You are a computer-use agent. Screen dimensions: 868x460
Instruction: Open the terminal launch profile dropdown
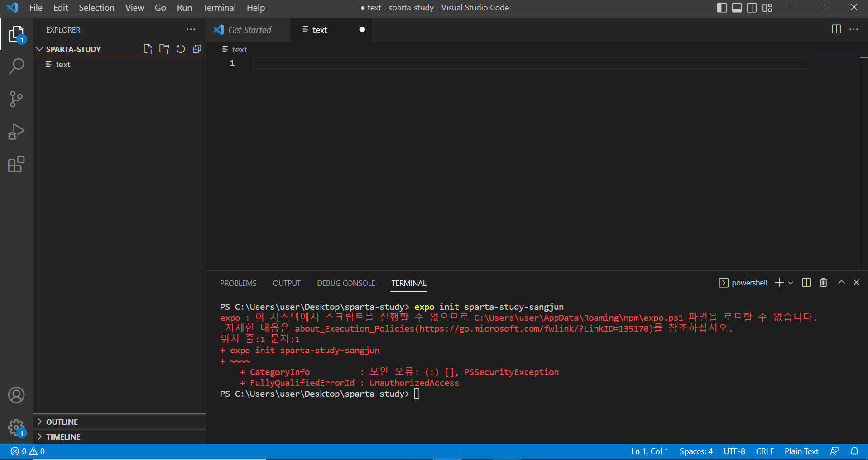pos(791,283)
